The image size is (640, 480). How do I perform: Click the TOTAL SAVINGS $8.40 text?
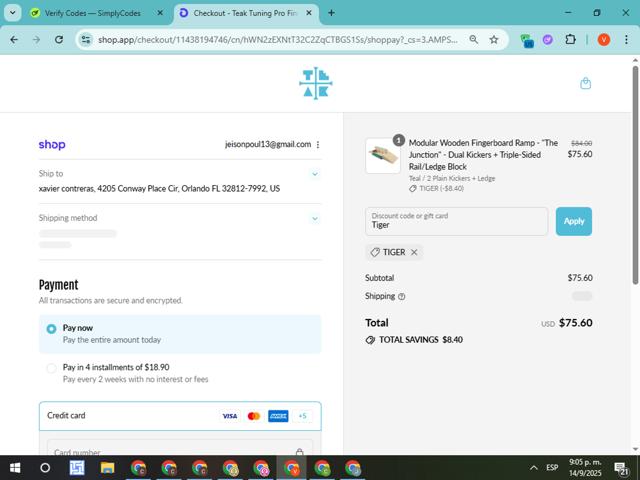coord(420,340)
